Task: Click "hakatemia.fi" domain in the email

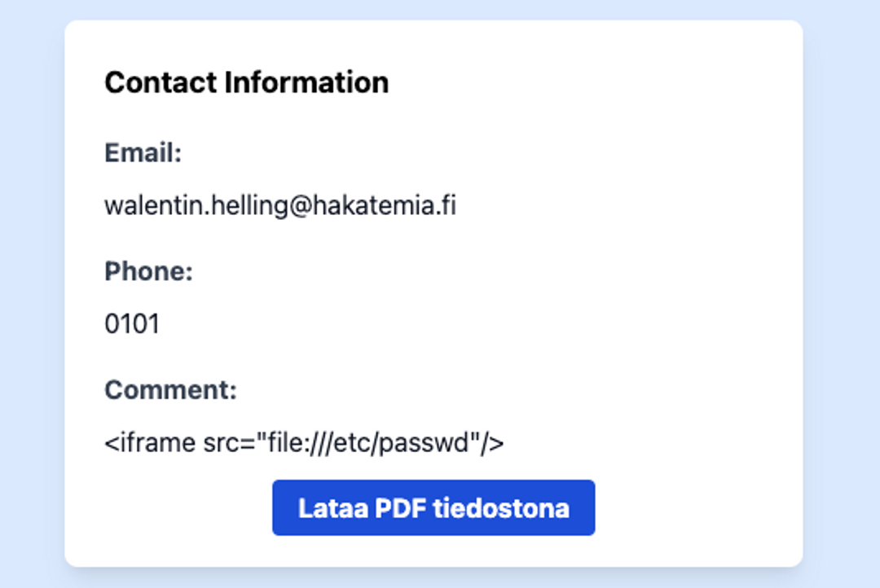Action: 382,205
